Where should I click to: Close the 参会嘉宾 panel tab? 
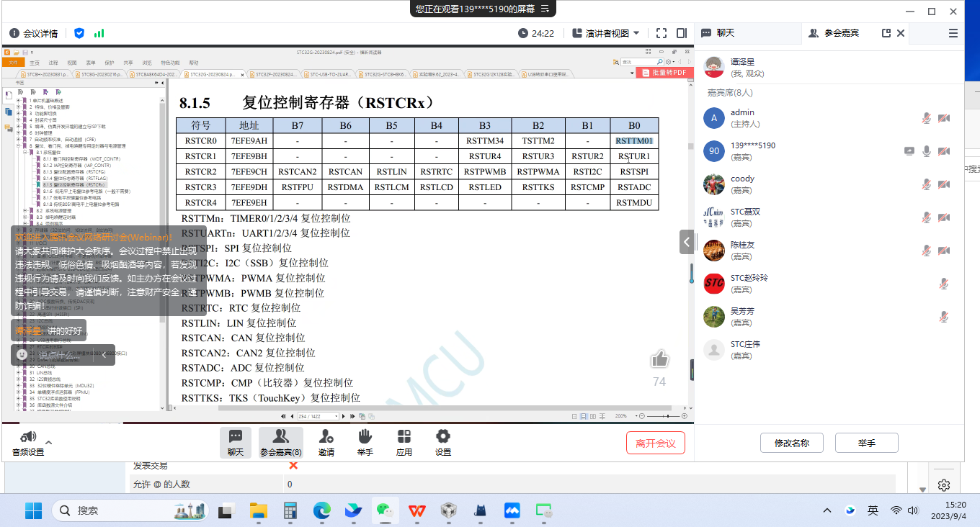point(901,33)
